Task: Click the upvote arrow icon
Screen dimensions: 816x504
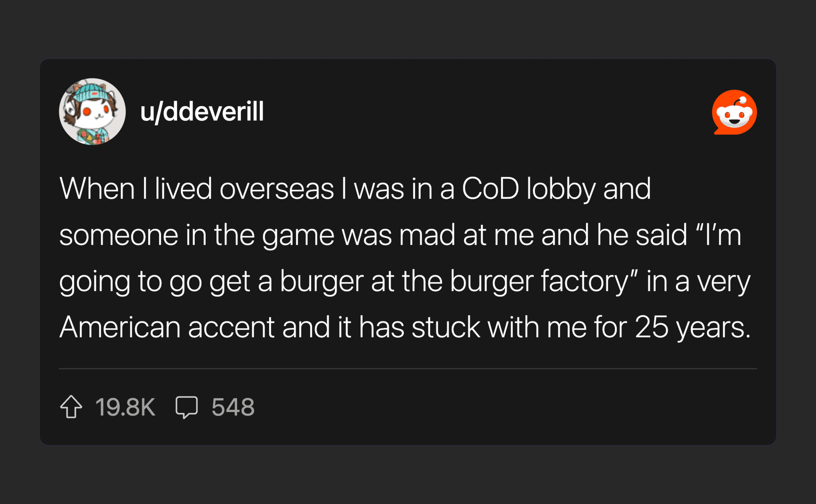Action: [x=71, y=407]
